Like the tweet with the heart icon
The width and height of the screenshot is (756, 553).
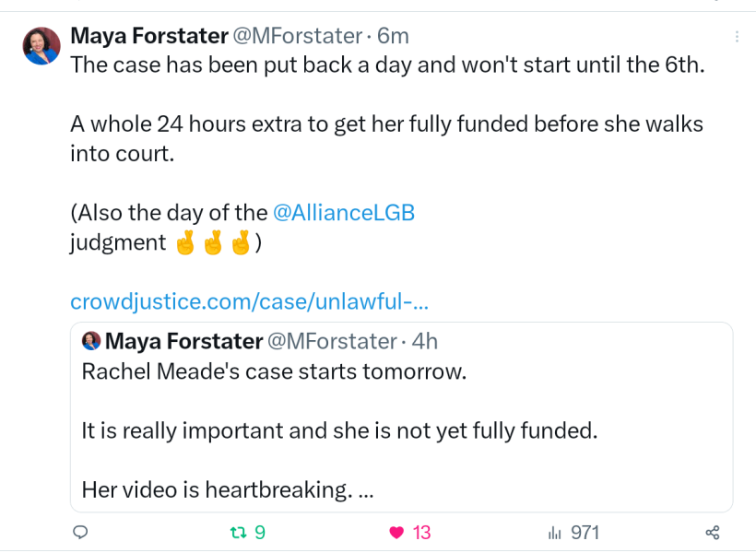(x=397, y=533)
